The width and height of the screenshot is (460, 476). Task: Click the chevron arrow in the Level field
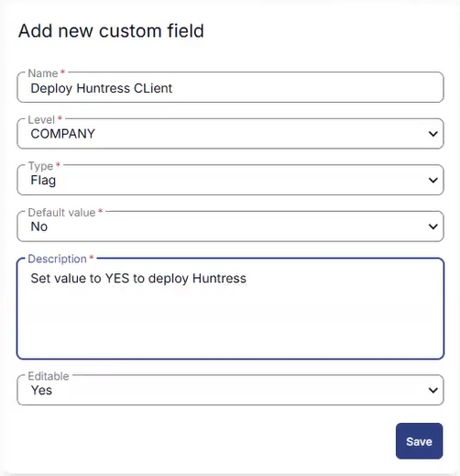point(433,134)
